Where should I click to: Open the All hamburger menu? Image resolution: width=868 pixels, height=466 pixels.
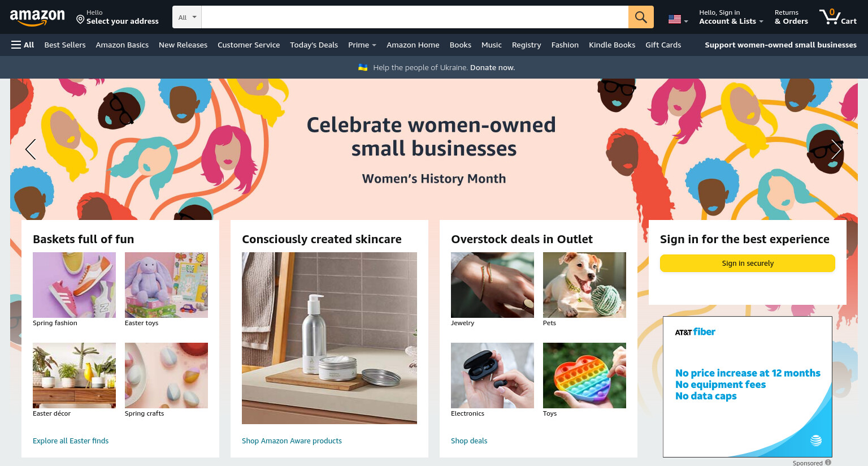pyautogui.click(x=23, y=45)
